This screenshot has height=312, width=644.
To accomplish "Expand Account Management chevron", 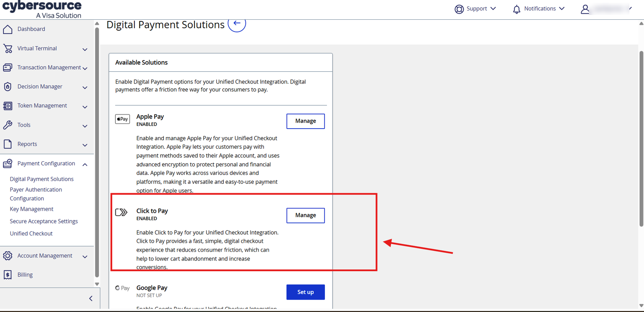I will click(85, 256).
